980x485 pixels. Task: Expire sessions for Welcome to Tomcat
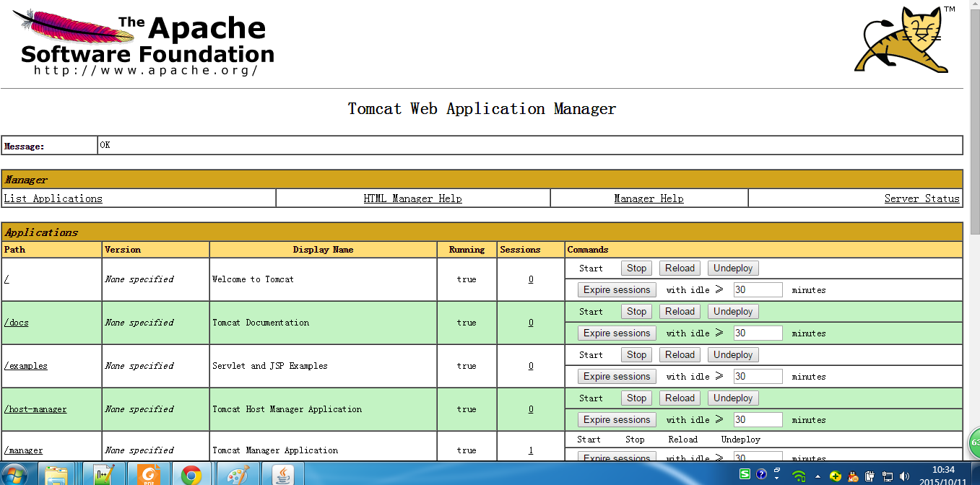coord(617,289)
